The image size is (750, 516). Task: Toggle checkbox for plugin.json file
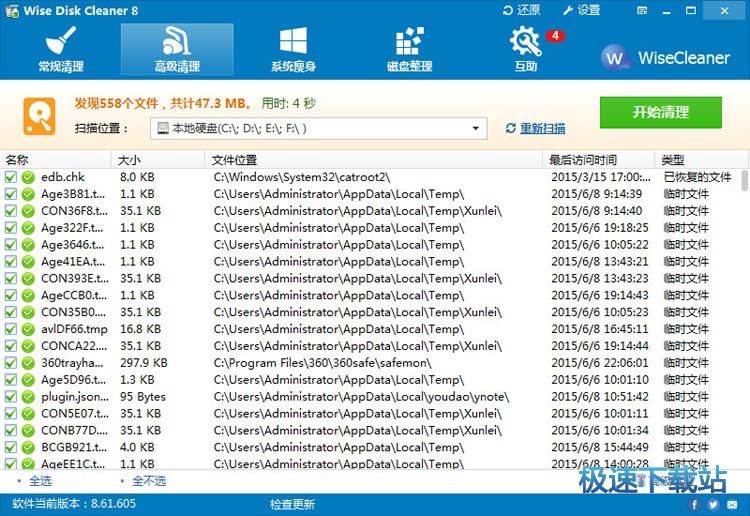[10, 397]
